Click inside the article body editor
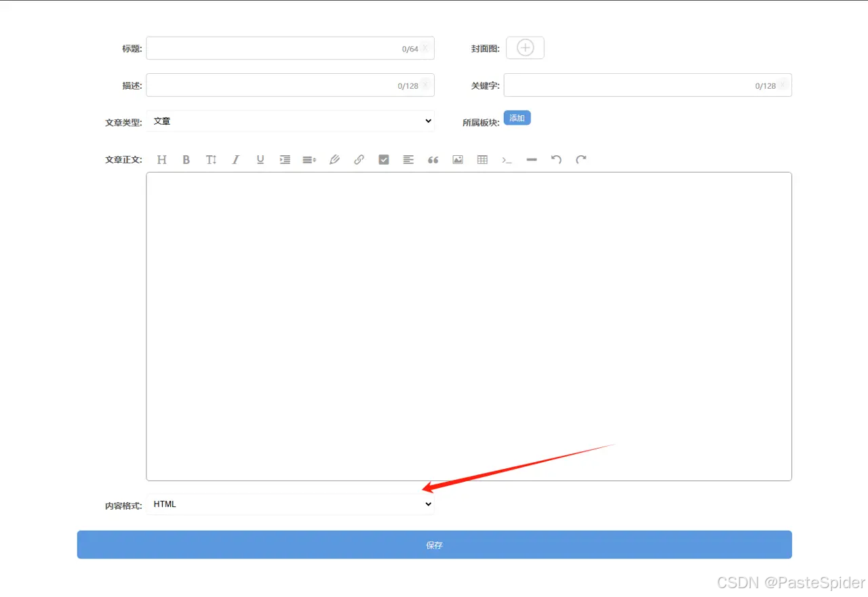The height and width of the screenshot is (597, 868). point(469,327)
